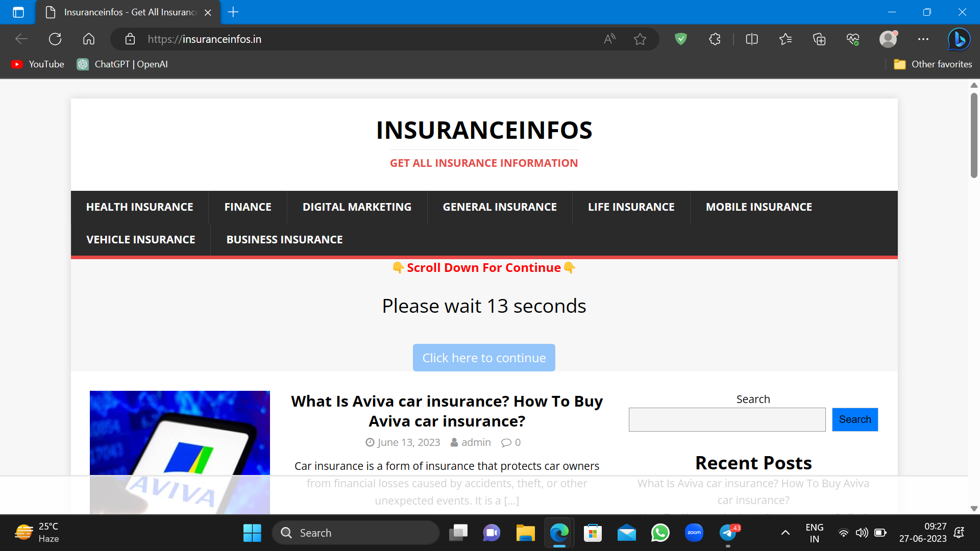The width and height of the screenshot is (980, 551).
Task: Select the Vehicle Insurance menu item
Action: [140, 240]
